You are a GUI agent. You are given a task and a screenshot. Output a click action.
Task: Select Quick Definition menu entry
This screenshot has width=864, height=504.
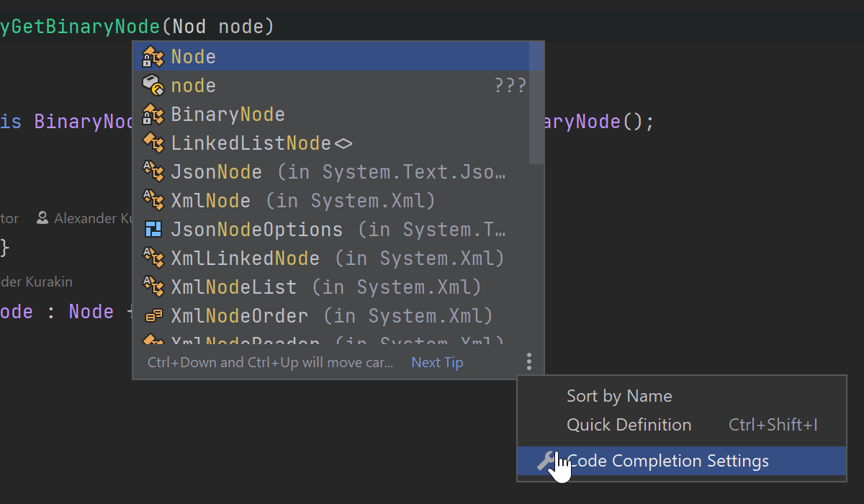pos(629,425)
